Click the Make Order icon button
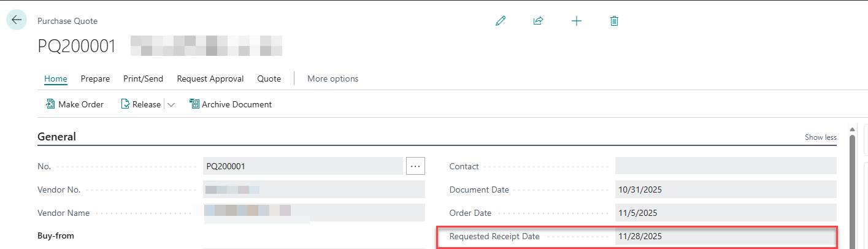The height and width of the screenshot is (249, 868). point(51,104)
